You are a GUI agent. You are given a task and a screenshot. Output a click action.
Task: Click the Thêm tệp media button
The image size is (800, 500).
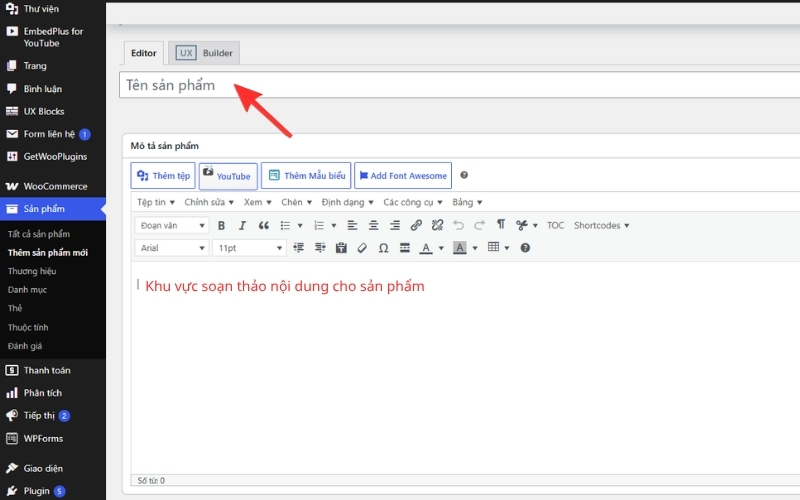(163, 176)
